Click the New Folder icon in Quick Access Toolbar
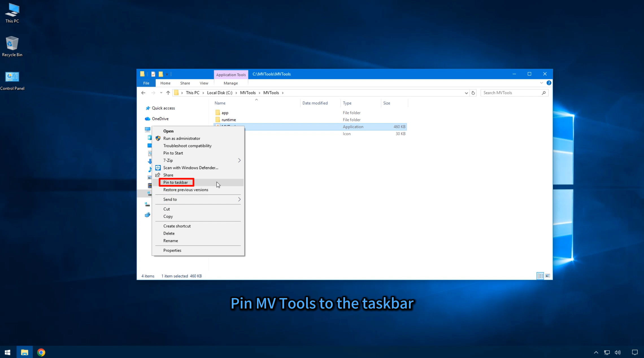The image size is (644, 358). pos(160,74)
